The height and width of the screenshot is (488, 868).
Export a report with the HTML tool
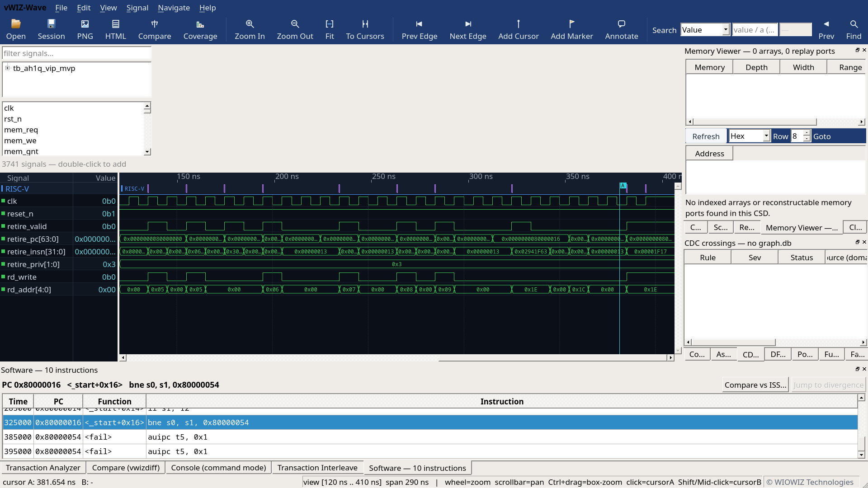pos(116,30)
